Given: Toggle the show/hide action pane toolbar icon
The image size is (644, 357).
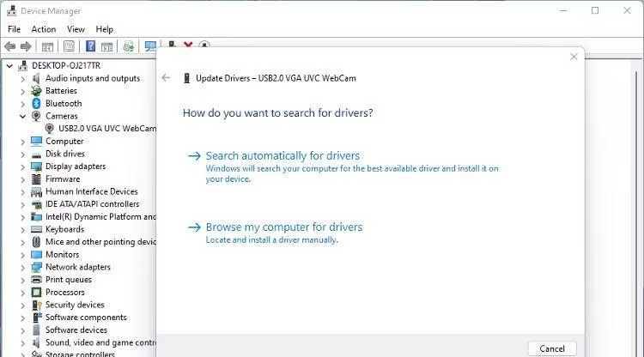Looking at the screenshot, I should [106, 47].
